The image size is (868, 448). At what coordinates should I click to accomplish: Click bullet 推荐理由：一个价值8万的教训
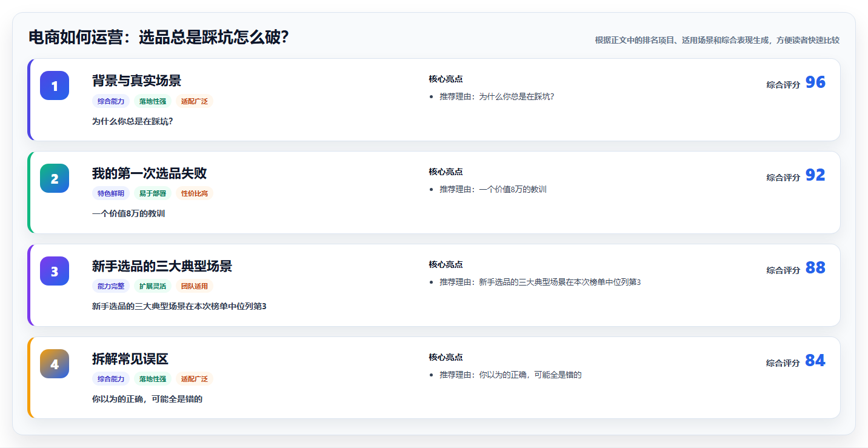coord(493,189)
